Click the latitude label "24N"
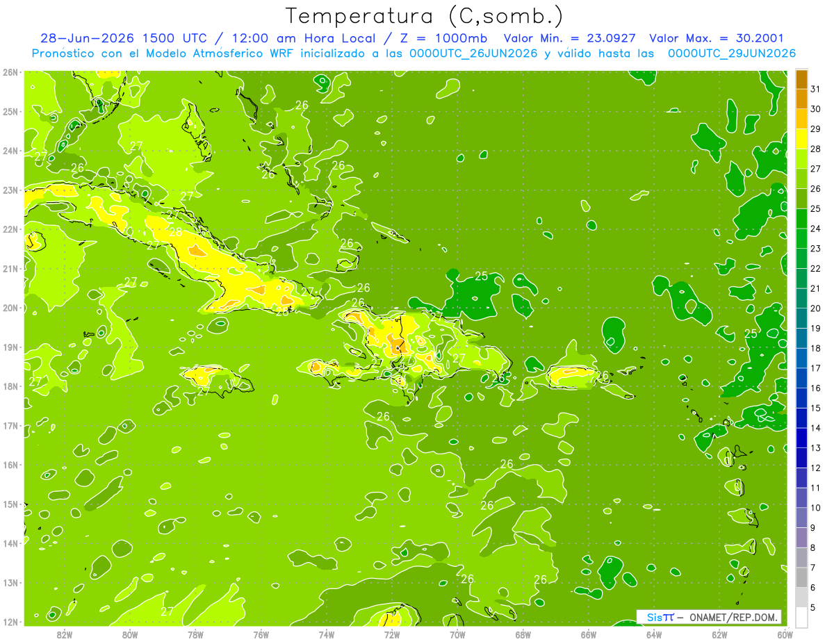This screenshot has width=834, height=644. tap(10, 151)
